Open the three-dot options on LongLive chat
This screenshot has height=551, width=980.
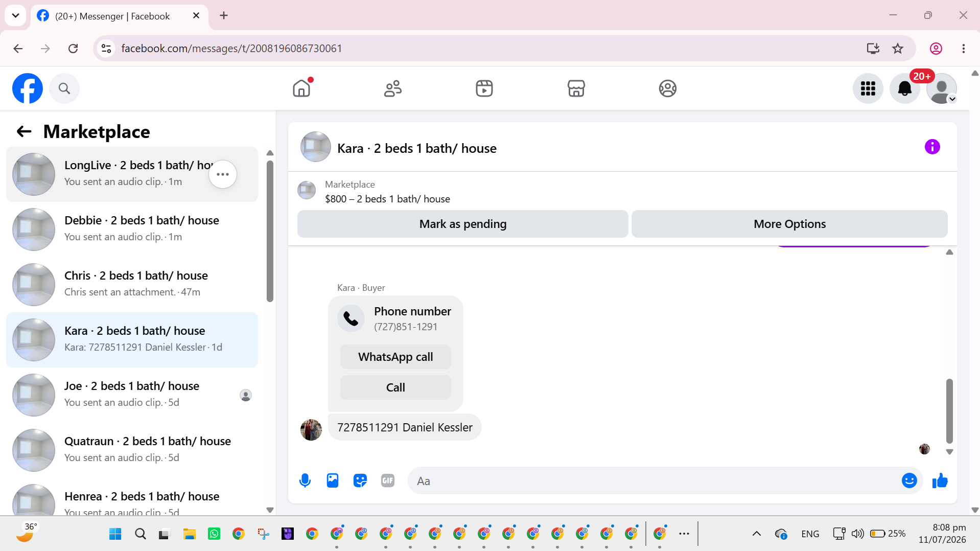coord(223,174)
